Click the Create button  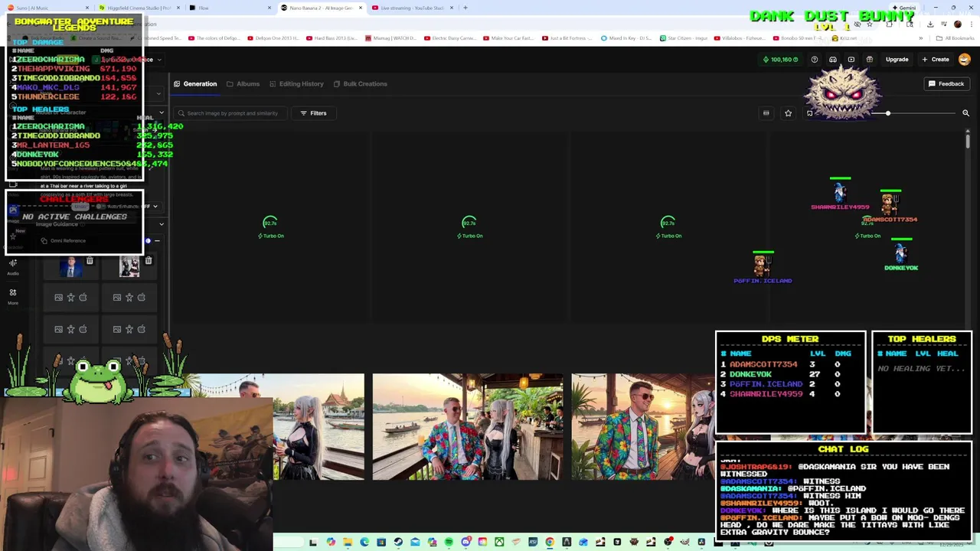(936, 60)
